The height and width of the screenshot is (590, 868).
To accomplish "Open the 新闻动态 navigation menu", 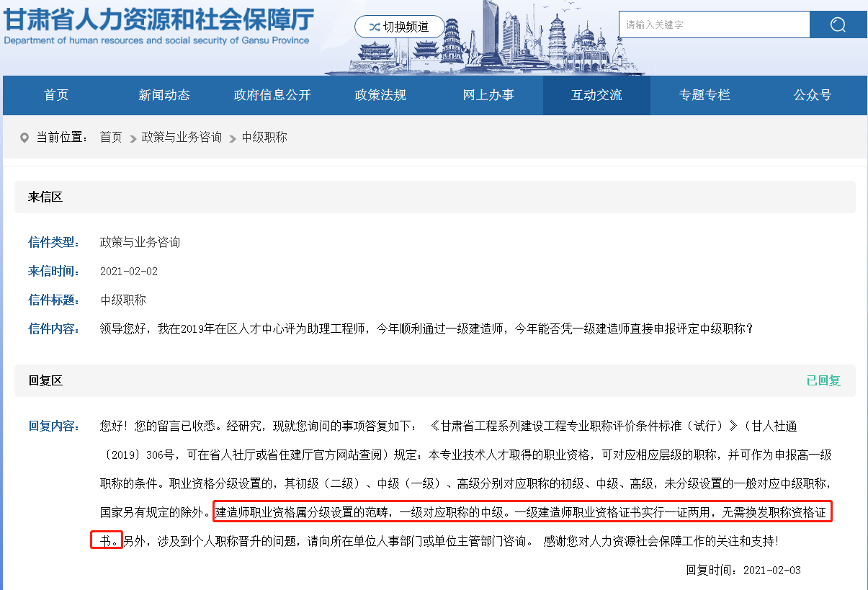I will tap(164, 95).
